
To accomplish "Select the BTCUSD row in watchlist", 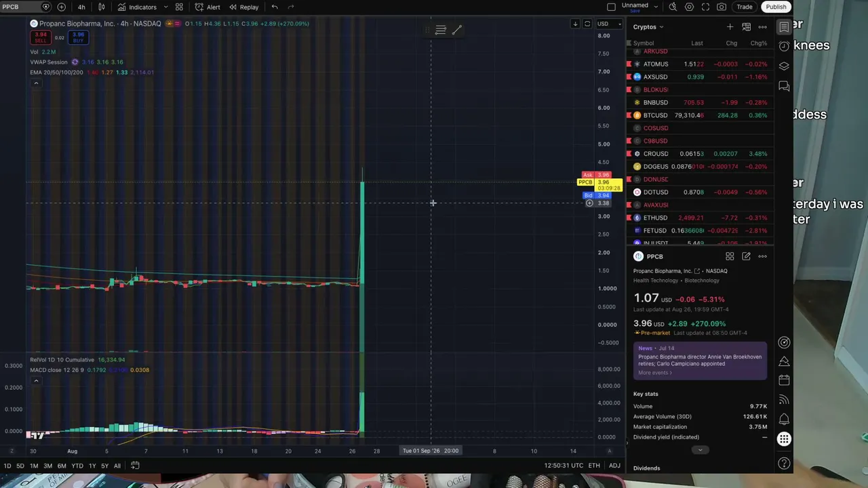I will 700,115.
